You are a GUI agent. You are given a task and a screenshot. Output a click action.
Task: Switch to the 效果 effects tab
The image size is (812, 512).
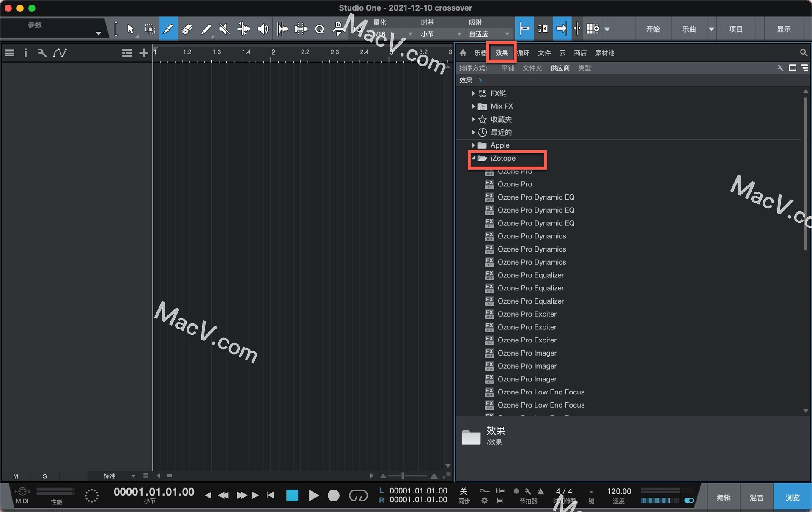[502, 53]
